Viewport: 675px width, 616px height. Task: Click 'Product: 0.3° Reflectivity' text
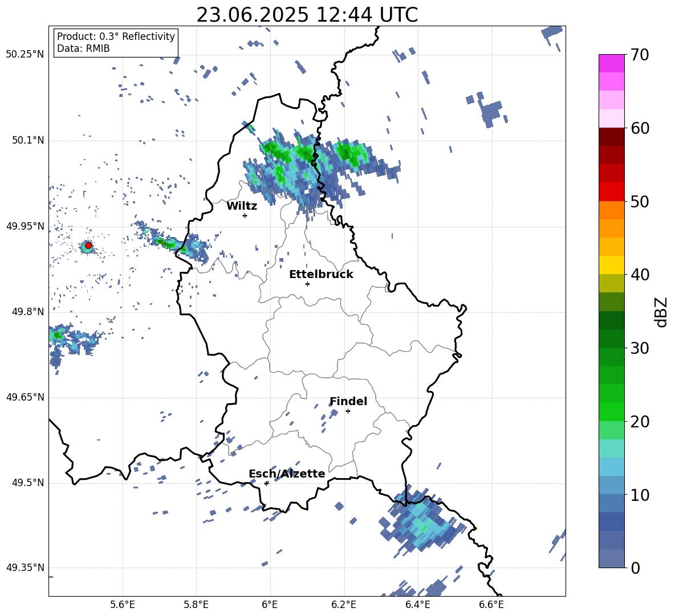116,36
